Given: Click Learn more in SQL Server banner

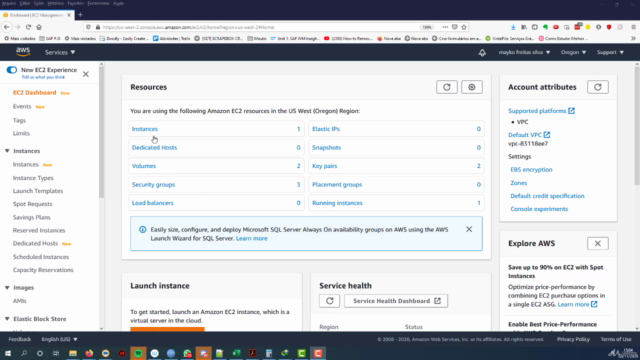Looking at the screenshot, I should [x=251, y=238].
